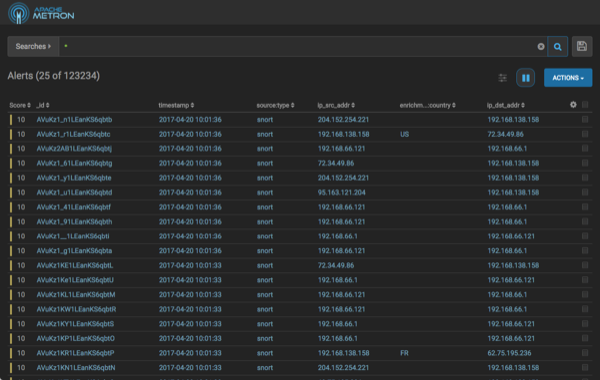Select checkbox on the row with country FR
600x380 pixels.
point(585,353)
